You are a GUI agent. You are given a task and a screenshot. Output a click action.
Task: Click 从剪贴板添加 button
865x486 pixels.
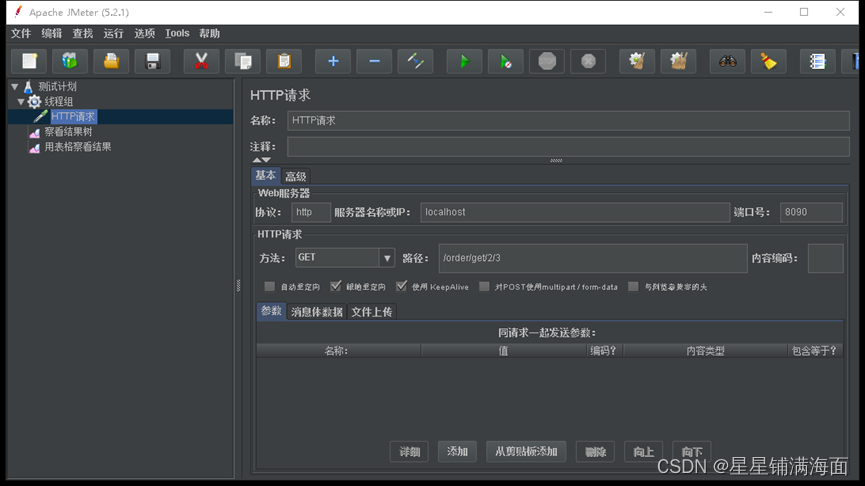526,452
